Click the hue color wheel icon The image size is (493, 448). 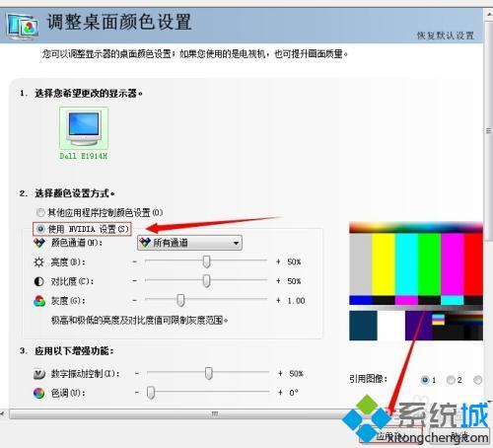pyautogui.click(x=39, y=393)
